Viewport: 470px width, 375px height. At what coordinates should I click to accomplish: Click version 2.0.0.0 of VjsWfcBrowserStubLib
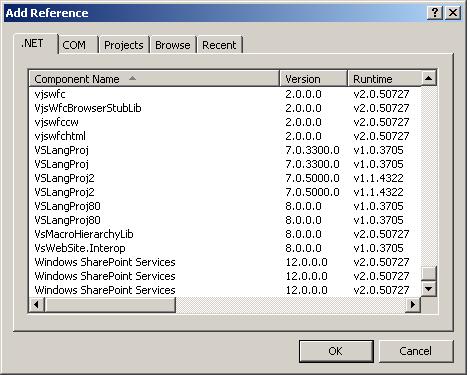coord(303,108)
